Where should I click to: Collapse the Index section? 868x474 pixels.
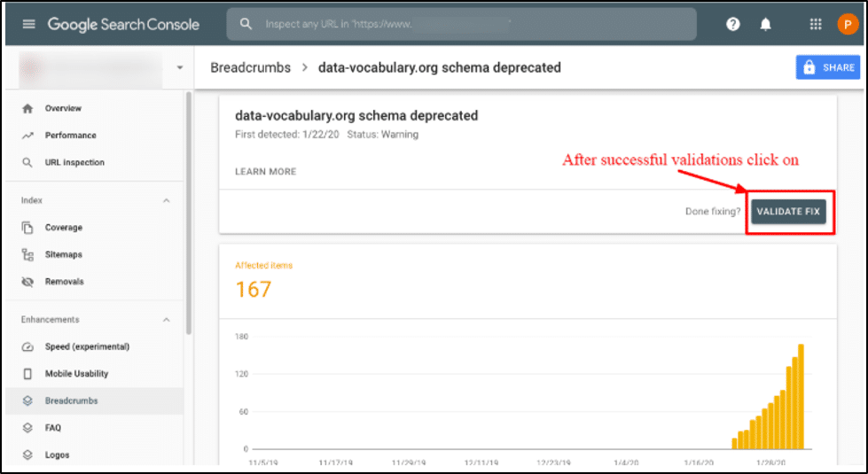tap(166, 201)
